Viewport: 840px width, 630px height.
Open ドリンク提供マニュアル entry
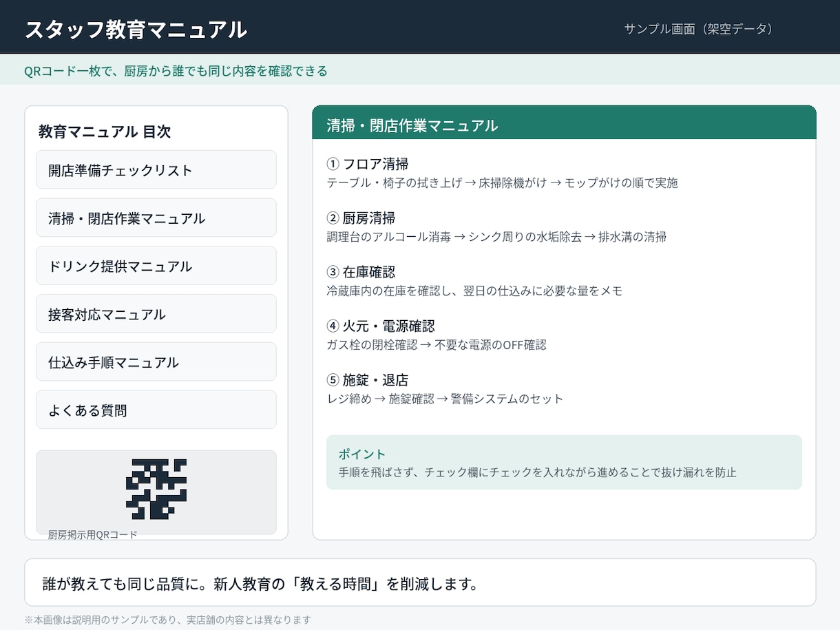pos(156,266)
